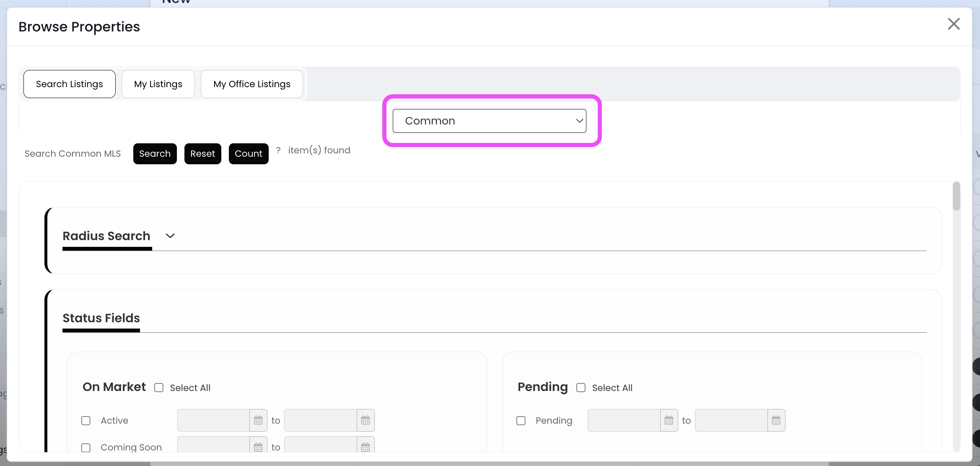Expand the Radius Search section
Screen dimensions: 980x466
tap(170, 236)
